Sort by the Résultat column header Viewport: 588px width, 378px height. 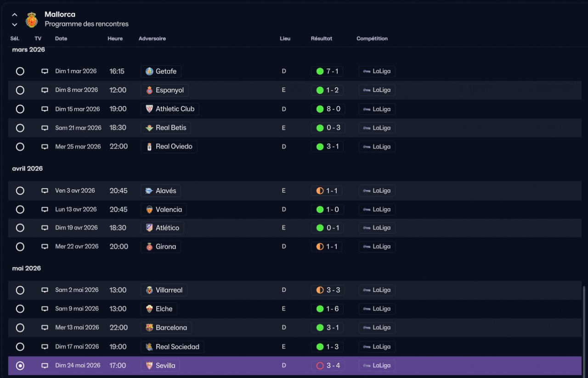tap(322, 39)
